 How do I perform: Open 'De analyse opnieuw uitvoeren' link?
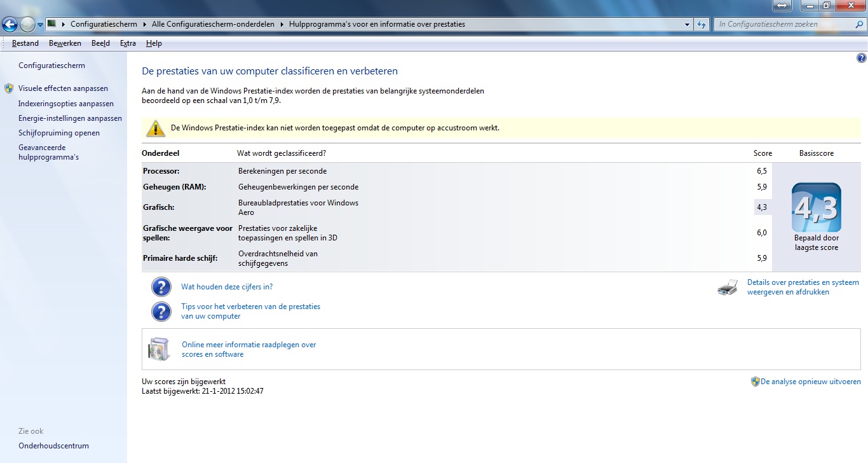point(810,382)
